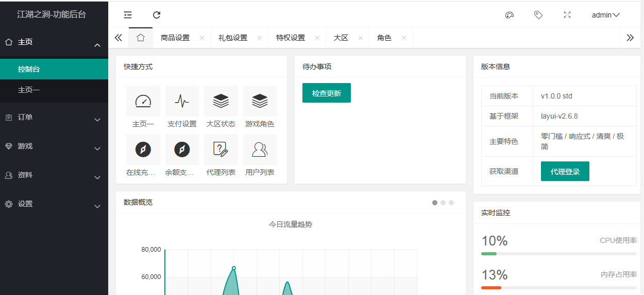Select third carousel dot in 数据概览
The image size is (644, 295).
tap(451, 203)
